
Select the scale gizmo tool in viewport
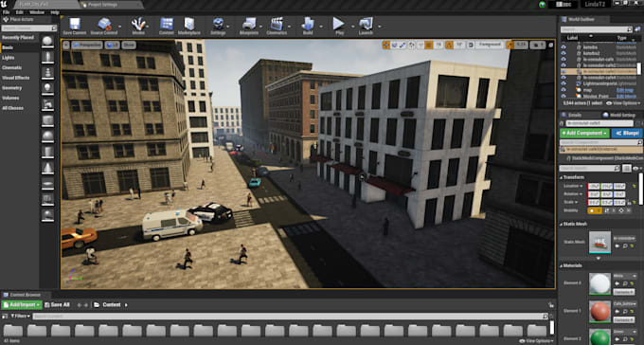click(402, 45)
